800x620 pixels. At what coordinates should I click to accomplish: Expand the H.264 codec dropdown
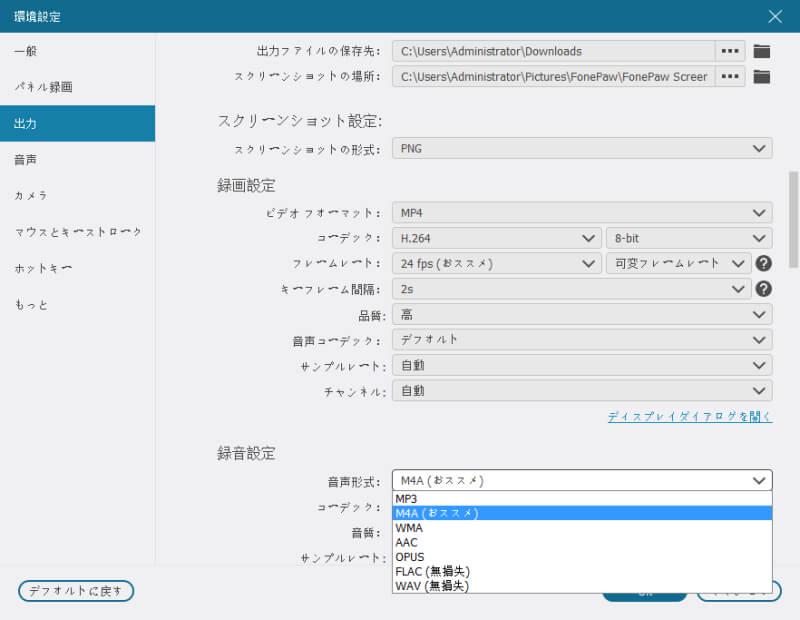click(x=496, y=238)
